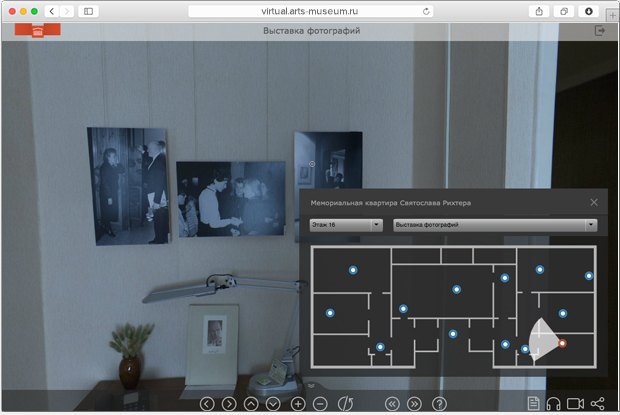Image resolution: width=620 pixels, height=415 pixels.
Task: Zoom in with the plus icon
Action: (x=298, y=404)
